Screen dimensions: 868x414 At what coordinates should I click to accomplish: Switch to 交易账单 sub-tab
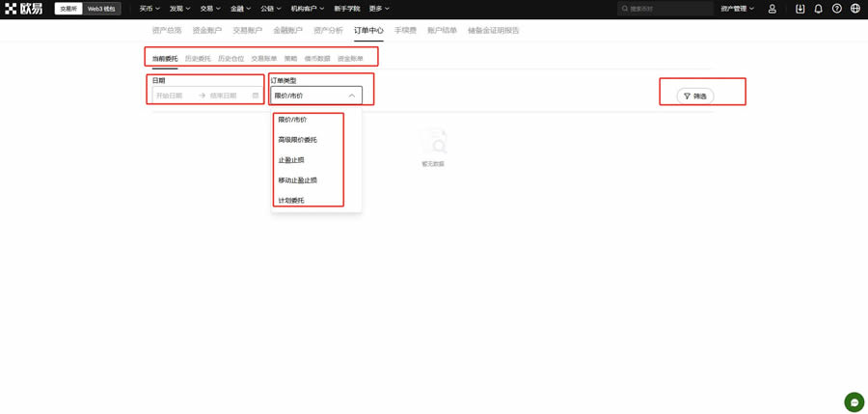(264, 58)
